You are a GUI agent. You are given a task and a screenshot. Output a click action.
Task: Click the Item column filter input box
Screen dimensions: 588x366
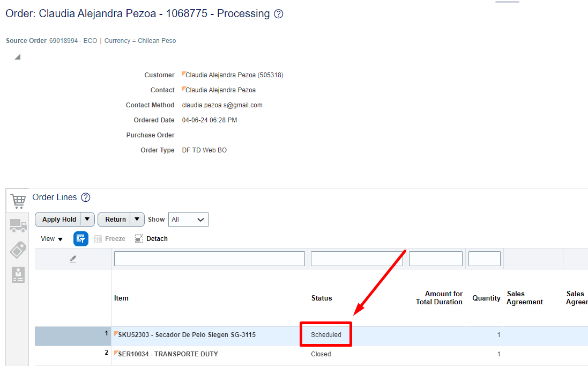click(209, 258)
